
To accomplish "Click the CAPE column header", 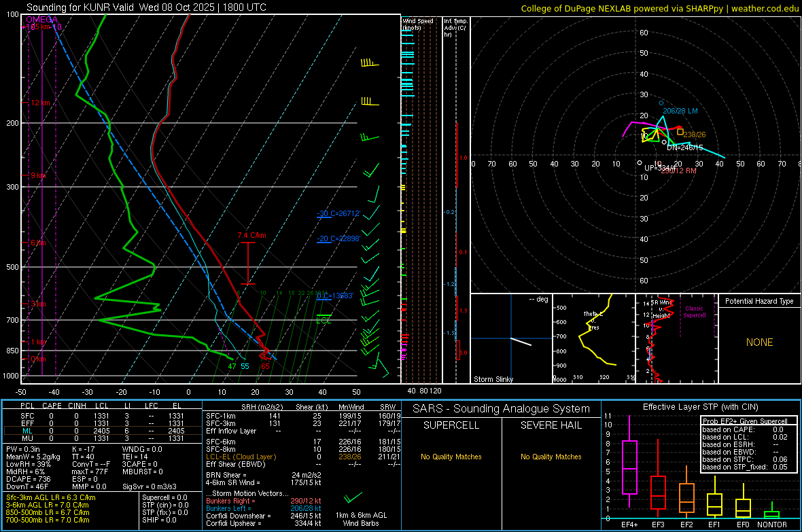I will (52, 406).
